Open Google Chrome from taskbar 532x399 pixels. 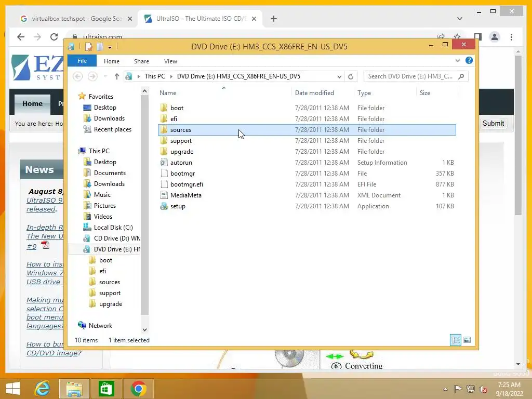[138, 389]
